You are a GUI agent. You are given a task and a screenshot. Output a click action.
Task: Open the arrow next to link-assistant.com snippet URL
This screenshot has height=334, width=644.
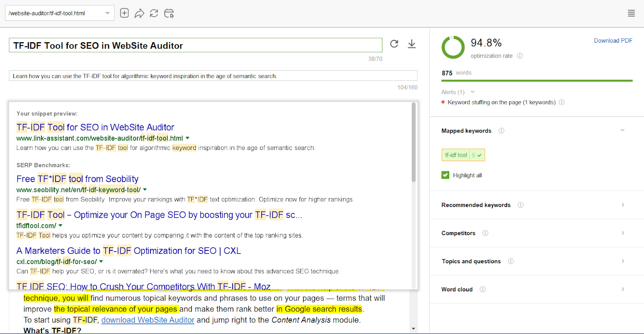[188, 138]
